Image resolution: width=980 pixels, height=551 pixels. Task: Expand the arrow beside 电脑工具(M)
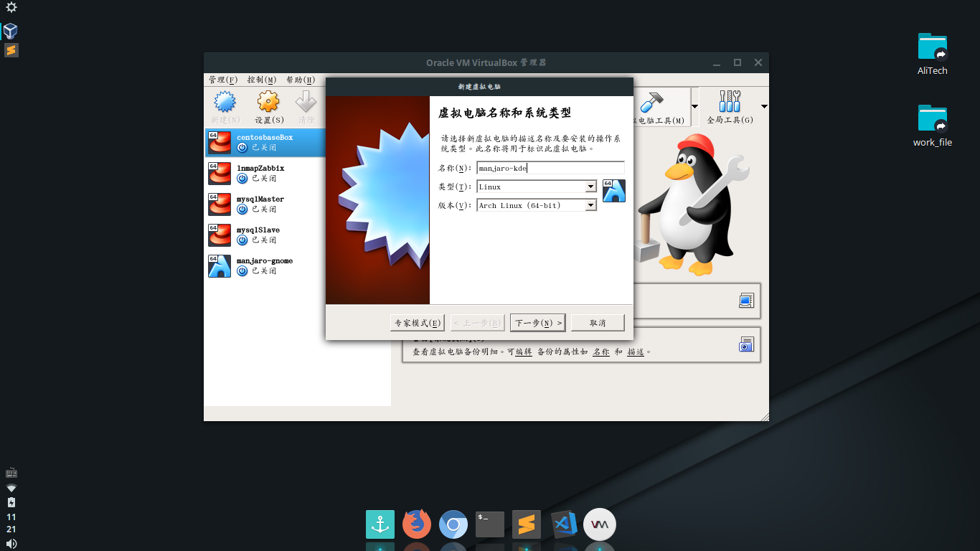(694, 106)
